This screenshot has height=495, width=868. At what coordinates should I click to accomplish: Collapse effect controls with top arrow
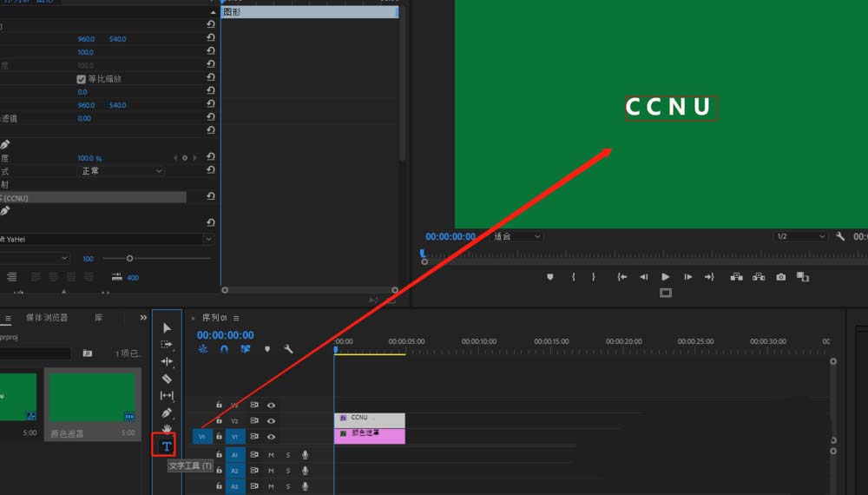(214, 12)
